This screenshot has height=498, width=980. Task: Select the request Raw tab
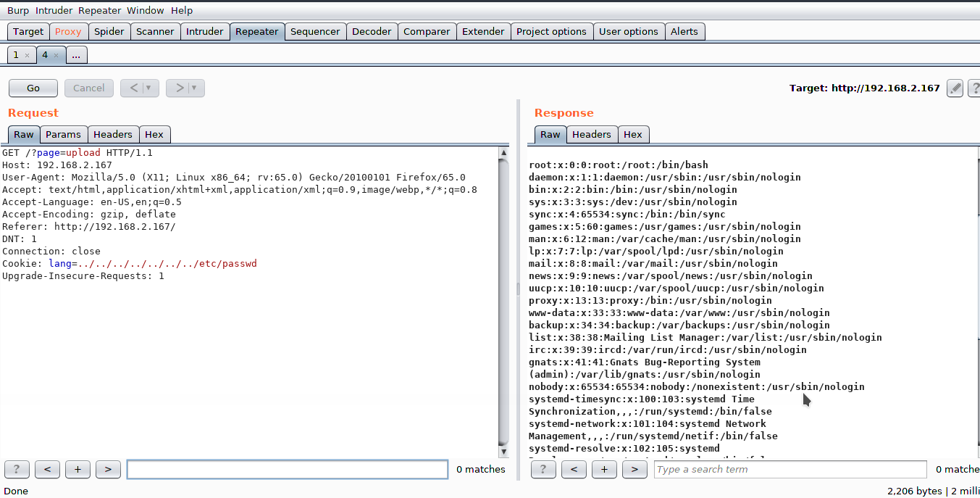[x=24, y=134]
